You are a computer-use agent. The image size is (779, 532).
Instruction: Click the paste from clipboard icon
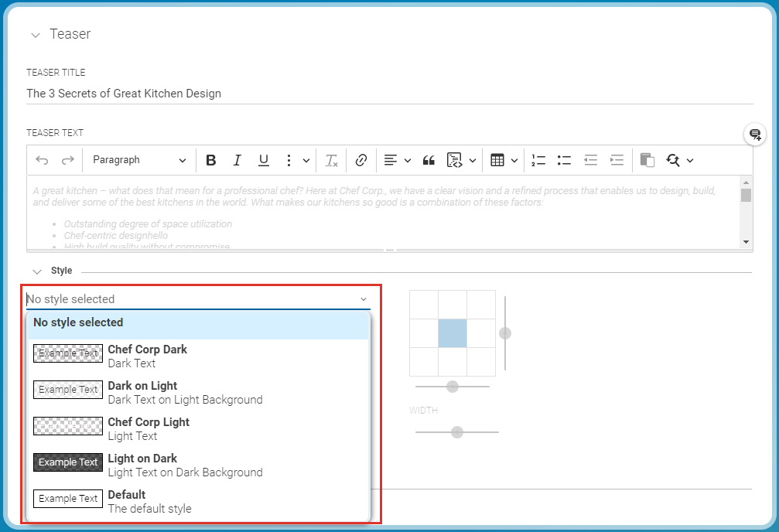(x=647, y=160)
